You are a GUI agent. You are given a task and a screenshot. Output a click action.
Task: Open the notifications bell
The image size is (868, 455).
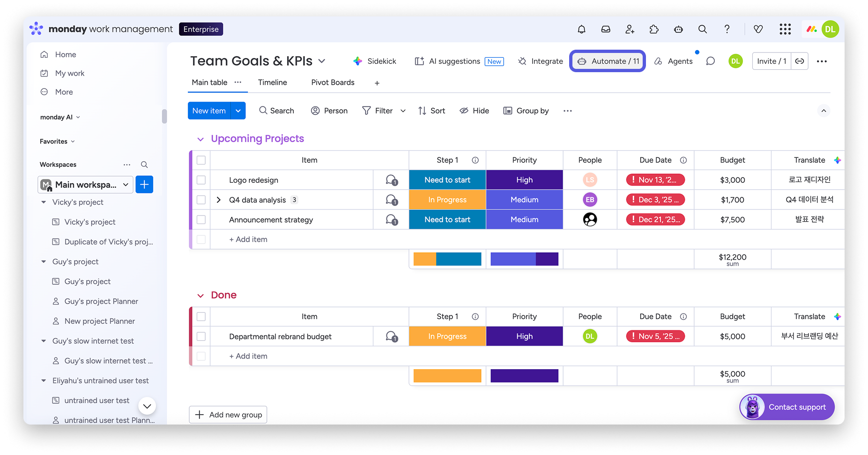581,29
